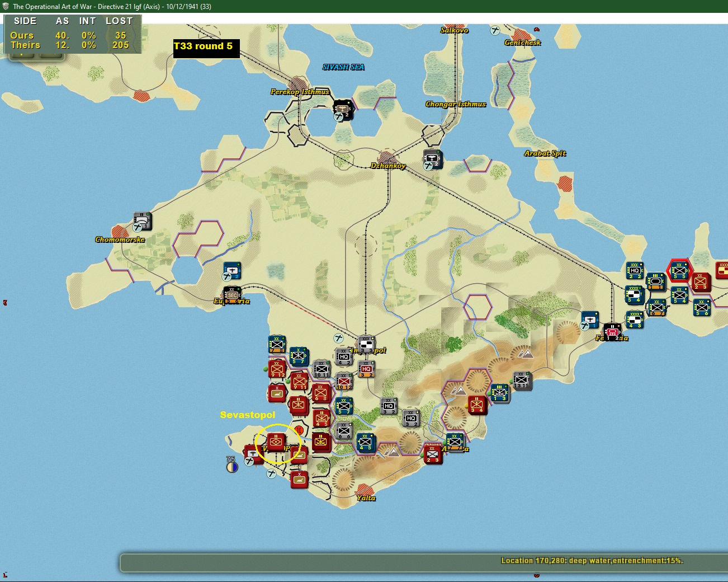Screen dimensions: 728x582
Task: Select the blue air unit north of Evpatoria
Action: 232,271
